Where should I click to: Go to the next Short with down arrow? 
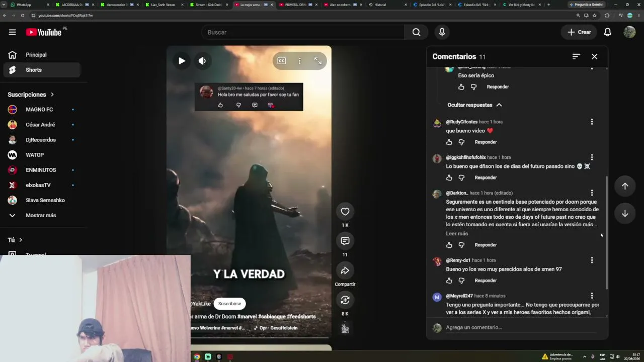click(625, 214)
